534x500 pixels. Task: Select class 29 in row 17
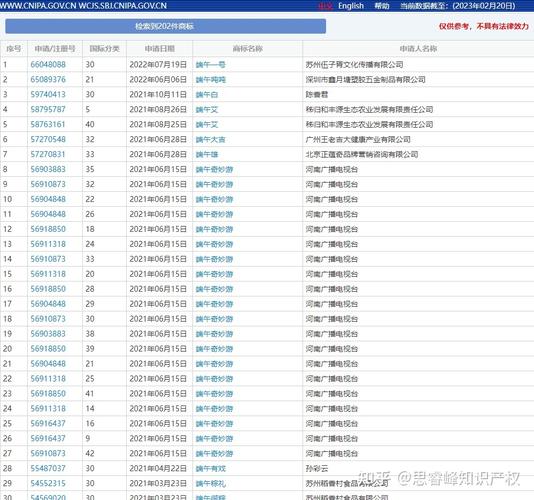[x=90, y=304]
